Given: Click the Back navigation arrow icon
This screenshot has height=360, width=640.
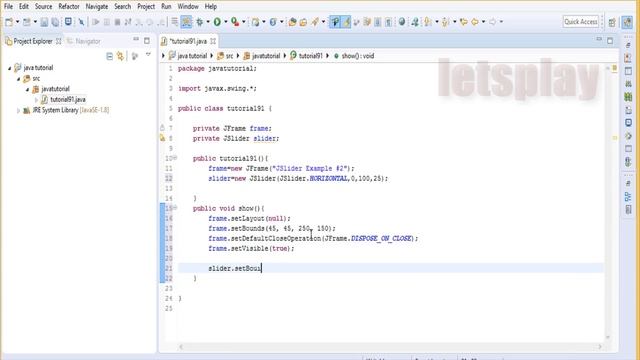Looking at the screenshot, I should coord(475,22).
